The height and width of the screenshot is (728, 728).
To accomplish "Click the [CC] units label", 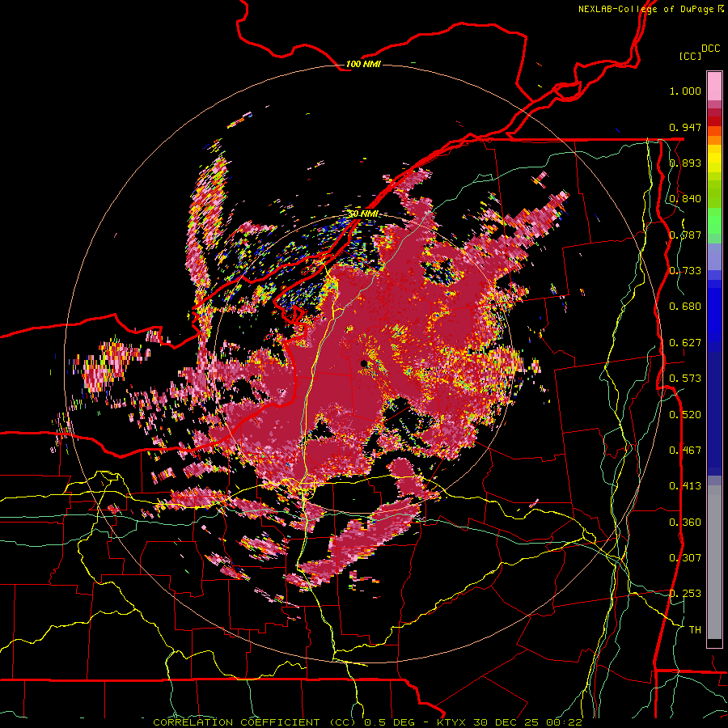I will tap(690, 56).
